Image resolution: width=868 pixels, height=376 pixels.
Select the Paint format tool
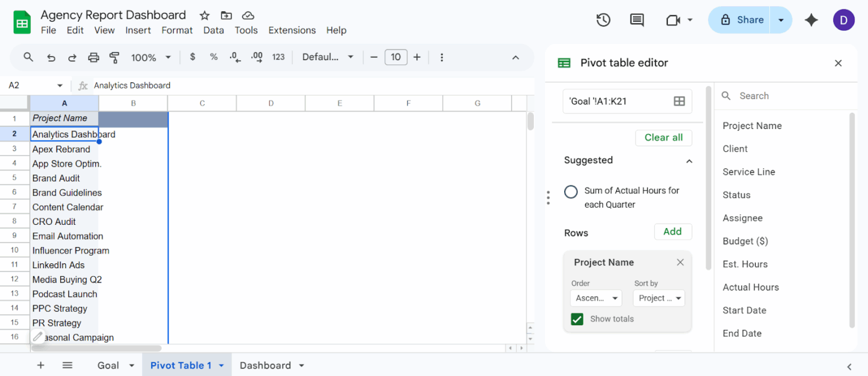point(114,56)
